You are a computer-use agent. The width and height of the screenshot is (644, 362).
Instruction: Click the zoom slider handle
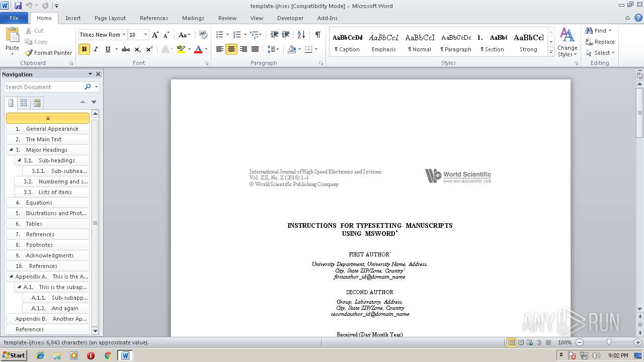pyautogui.click(x=609, y=342)
